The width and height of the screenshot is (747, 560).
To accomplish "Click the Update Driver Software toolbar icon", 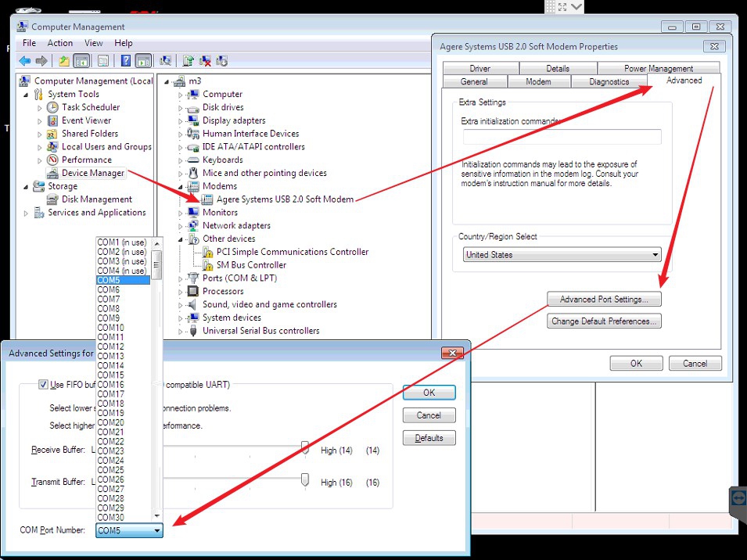I will 189,61.
